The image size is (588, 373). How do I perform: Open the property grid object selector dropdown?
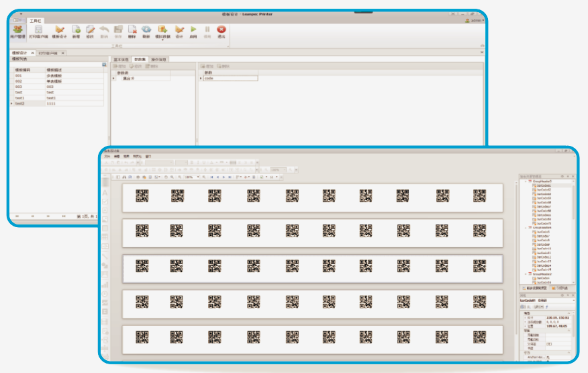pyautogui.click(x=573, y=300)
